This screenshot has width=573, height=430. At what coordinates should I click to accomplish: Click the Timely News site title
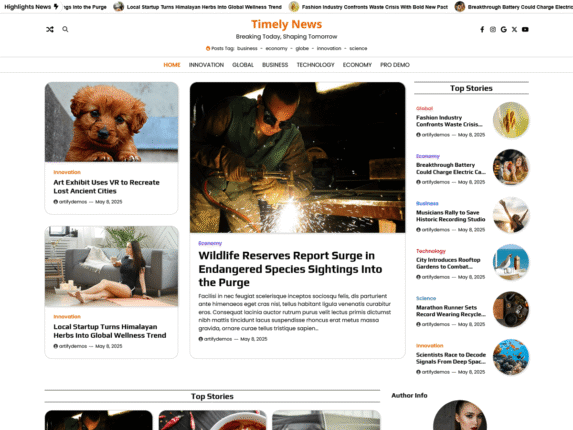click(x=286, y=24)
